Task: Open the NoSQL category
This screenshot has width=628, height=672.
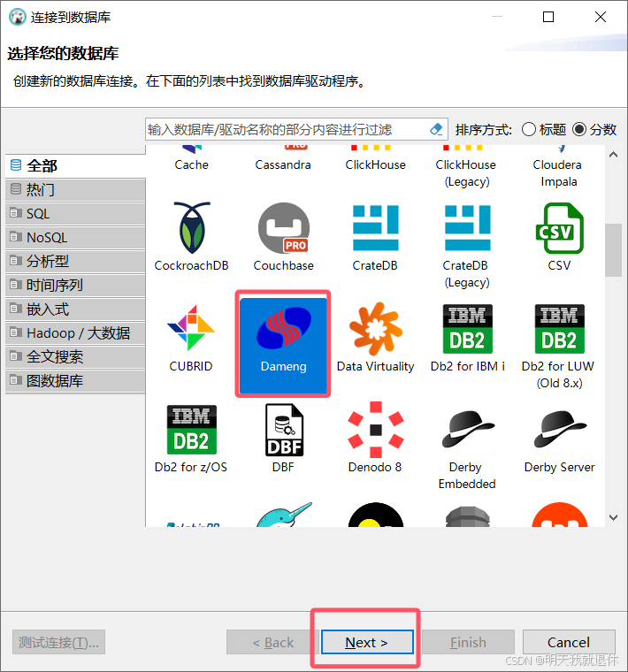Action: click(75, 238)
